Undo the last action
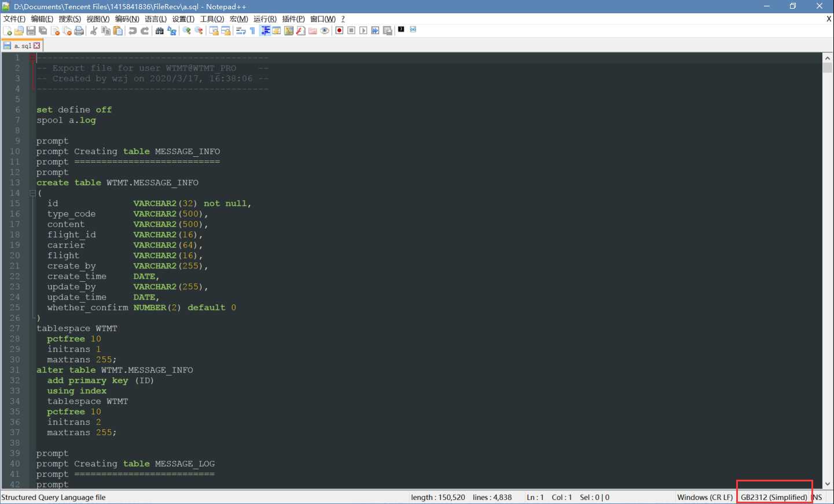This screenshot has width=834, height=504. (x=133, y=31)
